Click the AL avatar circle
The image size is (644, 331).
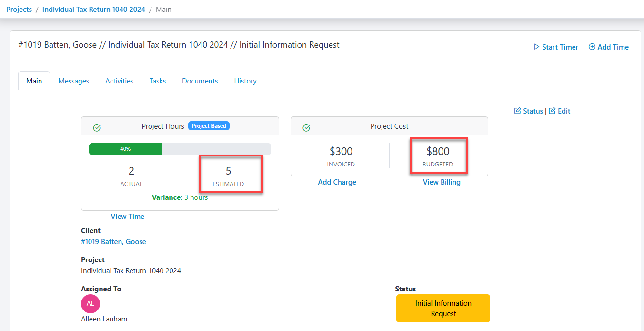[91, 304]
